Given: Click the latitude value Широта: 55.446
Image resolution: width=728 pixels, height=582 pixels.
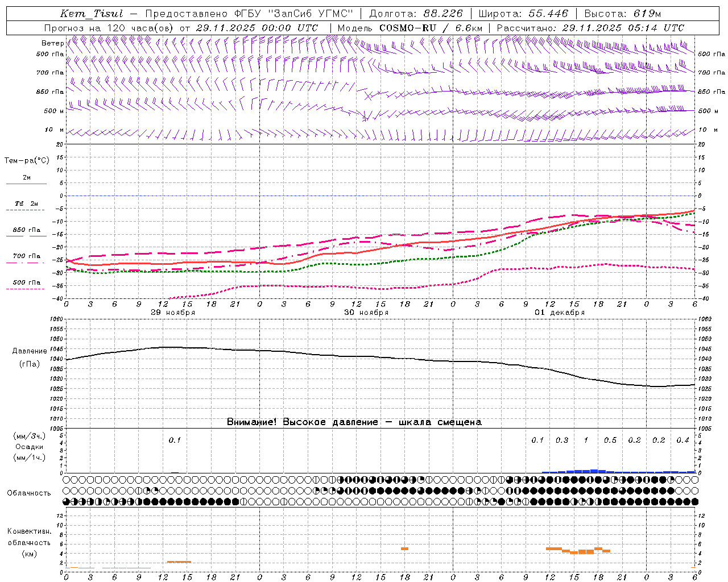Looking at the screenshot, I should tap(523, 14).
